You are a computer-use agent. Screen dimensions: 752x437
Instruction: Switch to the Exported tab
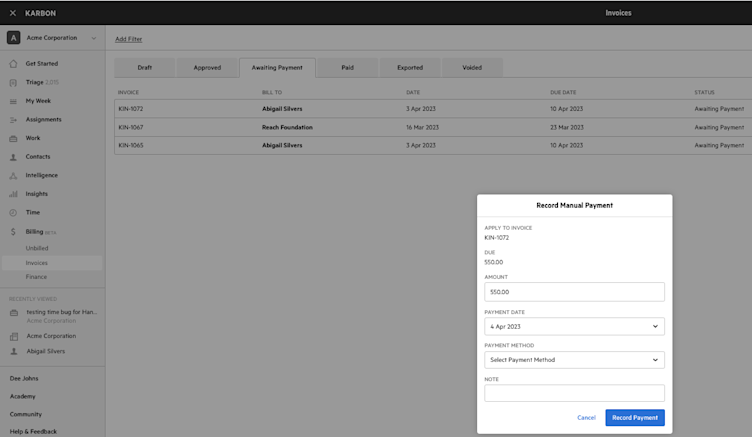tap(410, 68)
